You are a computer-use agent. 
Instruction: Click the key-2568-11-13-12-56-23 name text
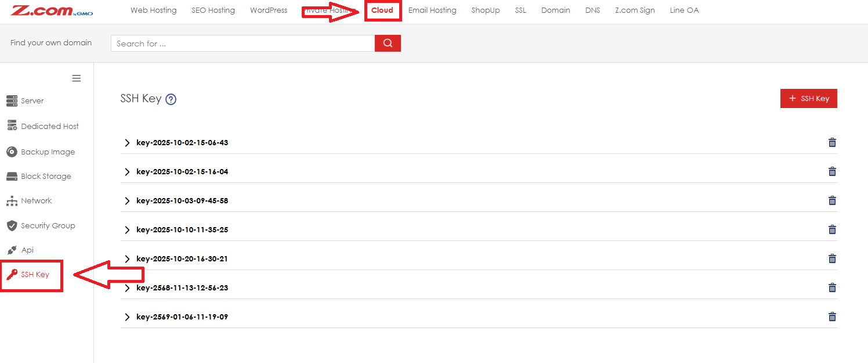pos(182,288)
